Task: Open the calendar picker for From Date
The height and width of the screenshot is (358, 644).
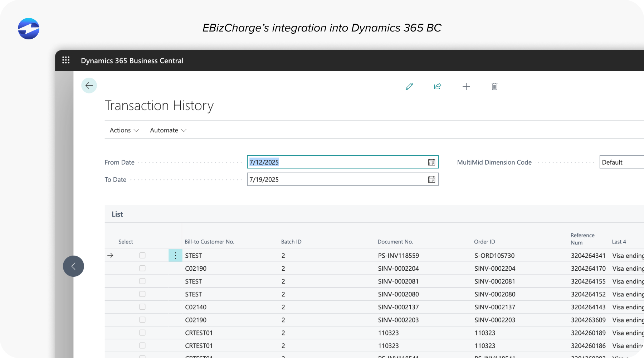Action: click(x=432, y=162)
